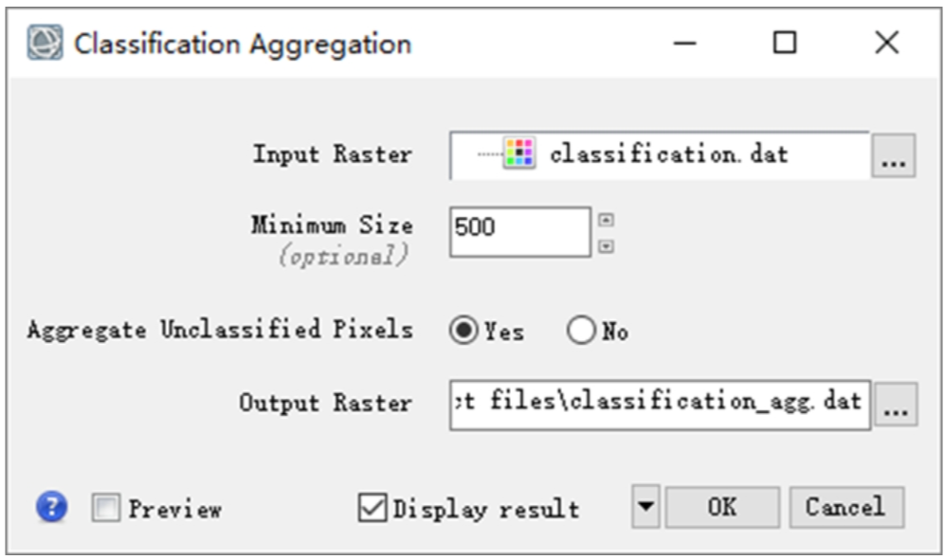Click the ENVI icon in title bar

(x=45, y=44)
